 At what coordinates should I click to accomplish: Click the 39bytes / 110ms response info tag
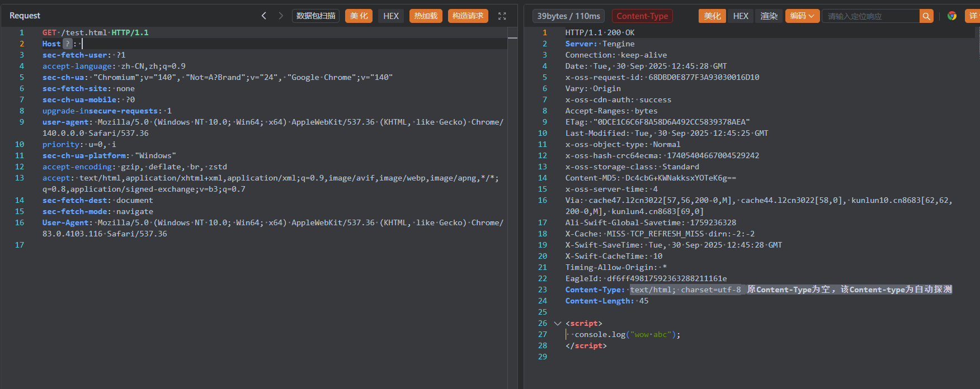coord(568,16)
